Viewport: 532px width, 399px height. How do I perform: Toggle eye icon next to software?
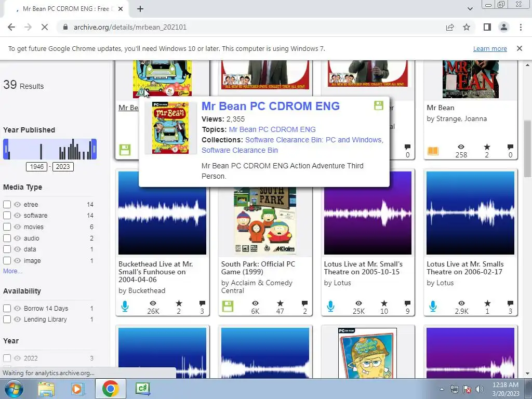[17, 216]
